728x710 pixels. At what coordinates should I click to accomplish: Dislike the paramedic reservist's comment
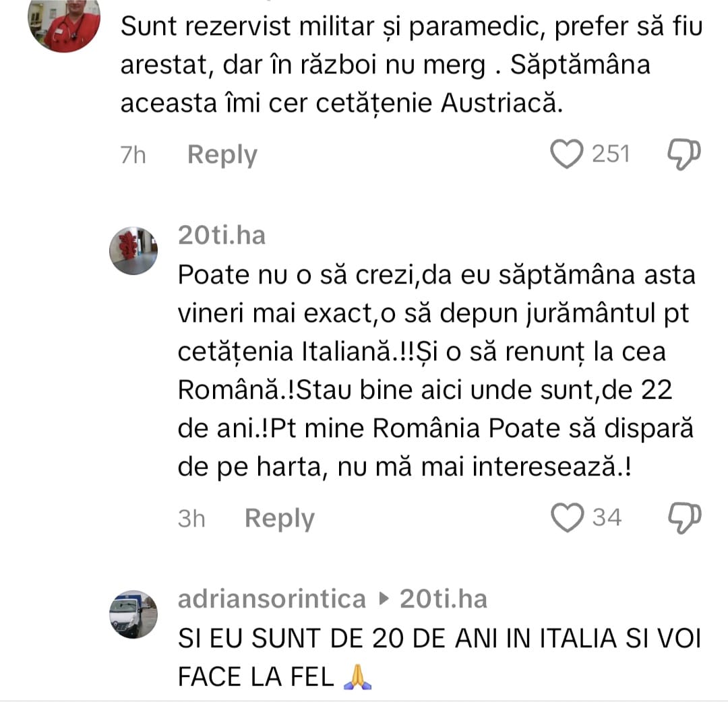click(x=684, y=154)
